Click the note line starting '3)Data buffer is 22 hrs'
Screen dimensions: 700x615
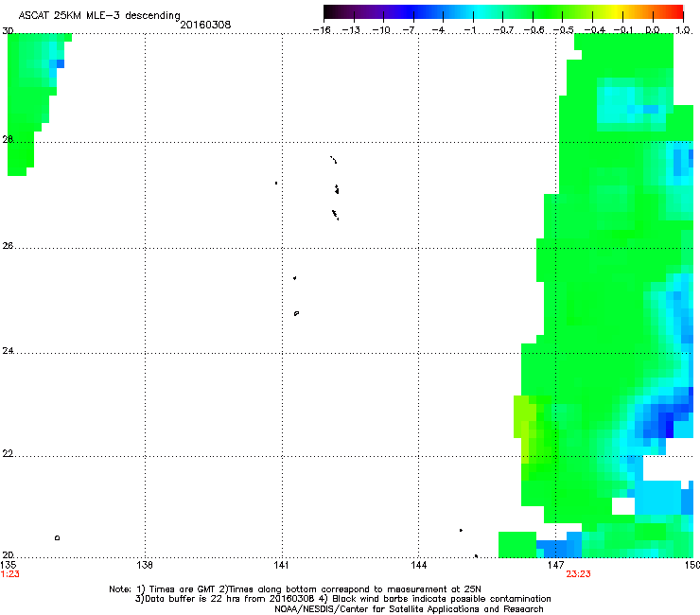tap(342, 599)
